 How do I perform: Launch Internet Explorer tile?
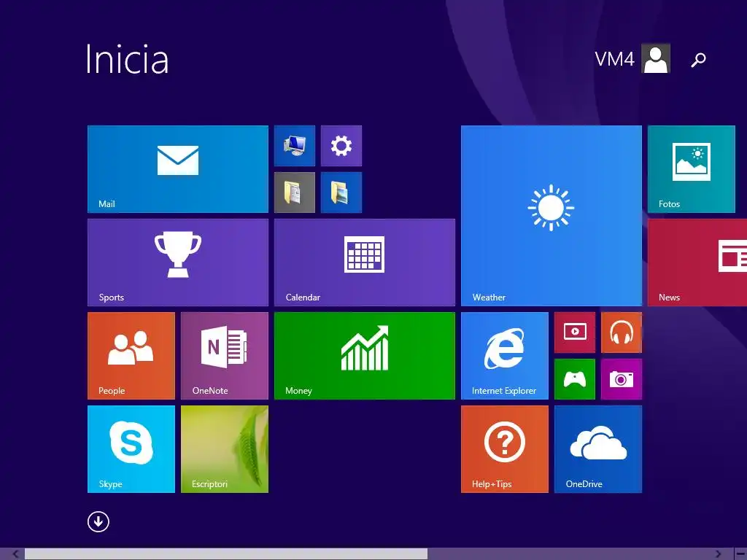[x=505, y=356]
